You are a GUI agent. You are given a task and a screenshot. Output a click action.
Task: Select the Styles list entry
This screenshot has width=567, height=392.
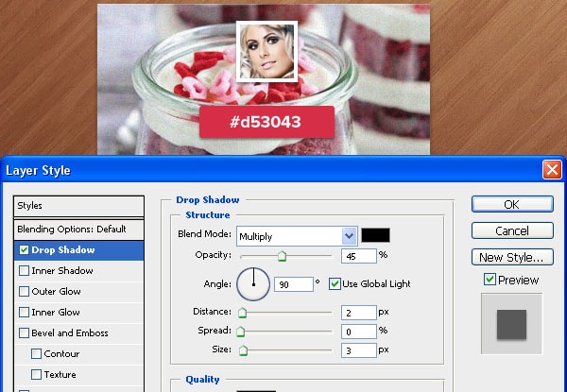78,206
